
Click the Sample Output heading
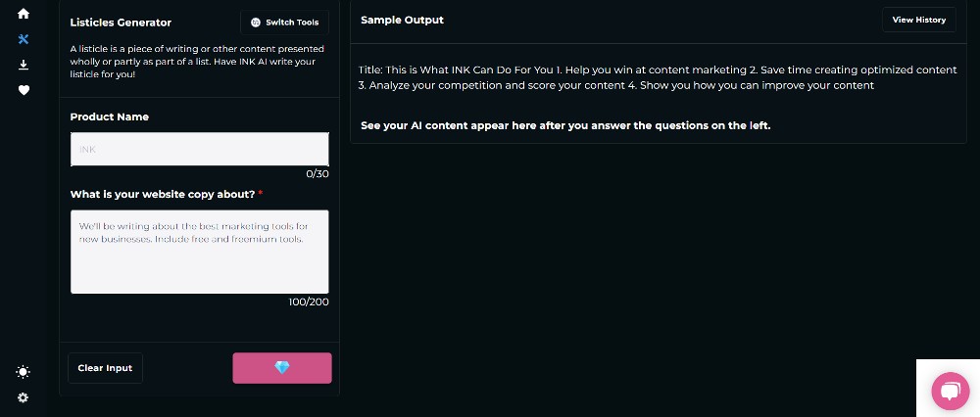[402, 20]
